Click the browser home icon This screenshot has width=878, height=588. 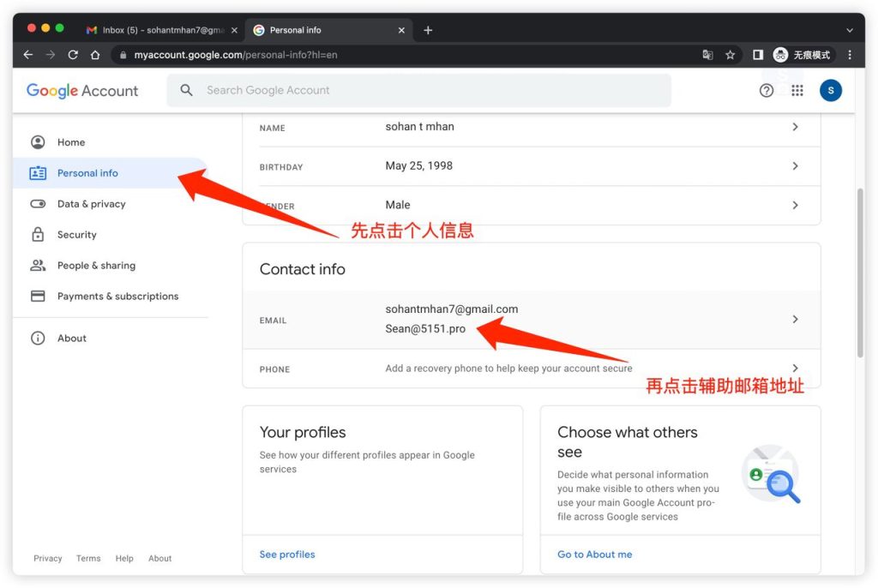95,55
